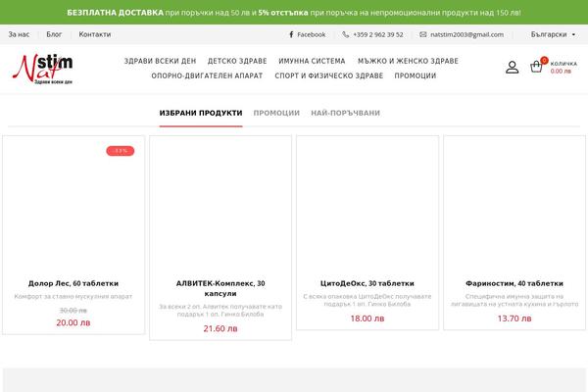Click the Количка cart label
This screenshot has height=392, width=588.
point(563,64)
